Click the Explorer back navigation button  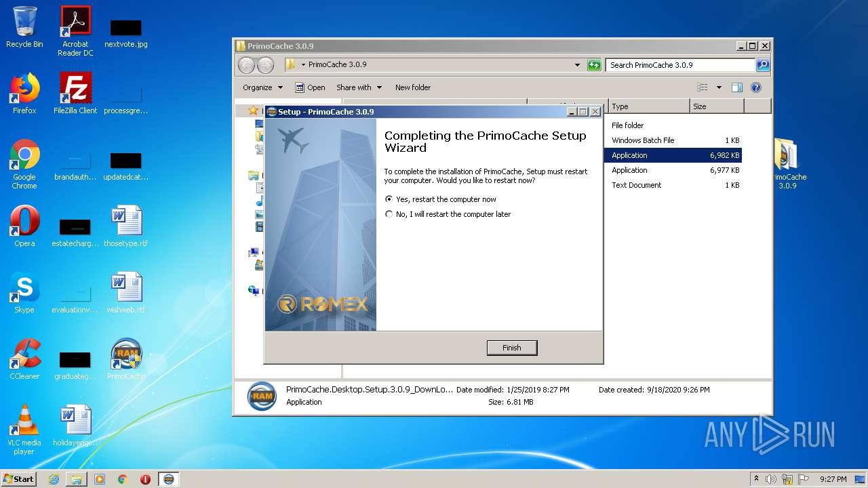[247, 65]
